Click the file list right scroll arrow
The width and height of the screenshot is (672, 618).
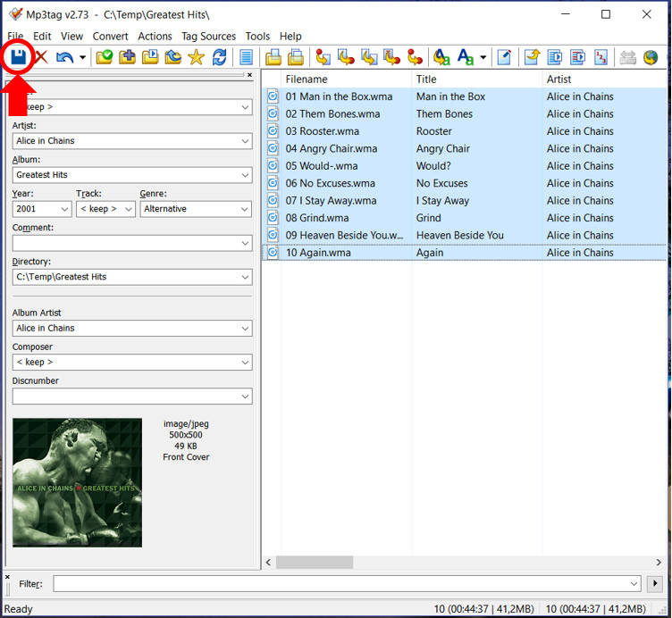point(659,562)
